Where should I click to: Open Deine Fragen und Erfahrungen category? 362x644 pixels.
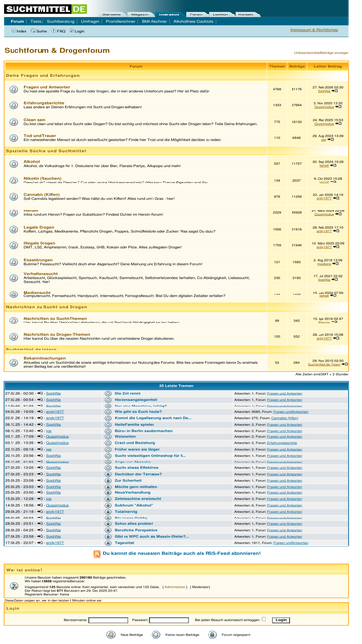coord(42,76)
